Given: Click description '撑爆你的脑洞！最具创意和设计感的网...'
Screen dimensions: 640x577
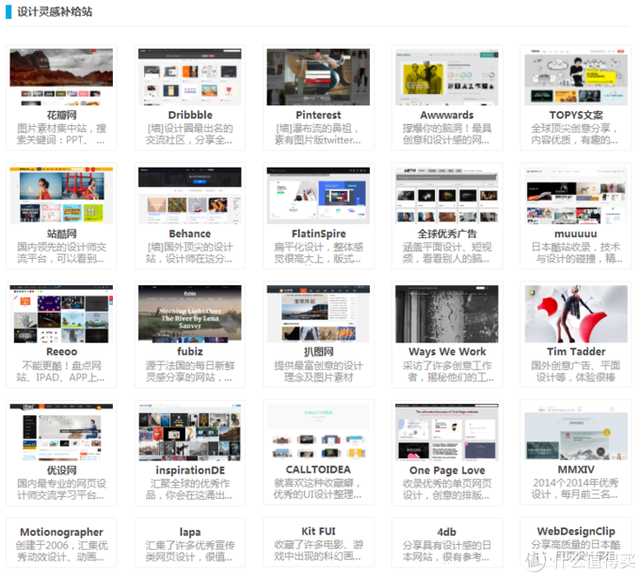Looking at the screenshot, I should click(447, 134).
